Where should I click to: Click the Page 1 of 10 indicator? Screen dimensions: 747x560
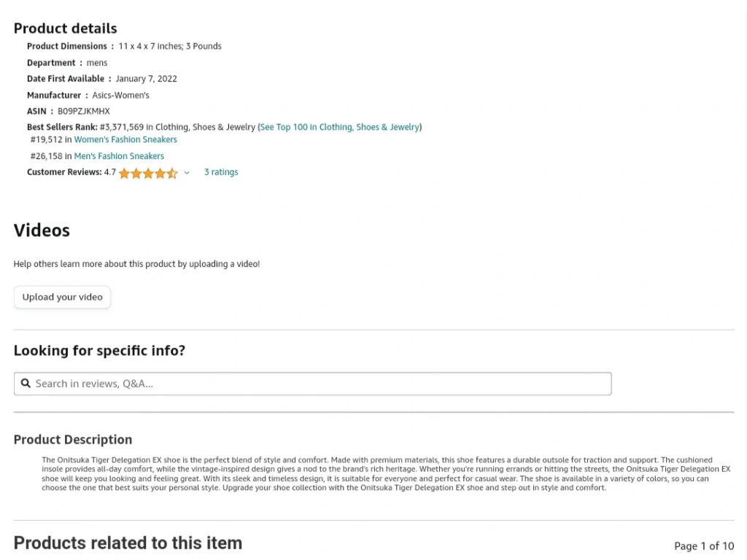click(704, 546)
